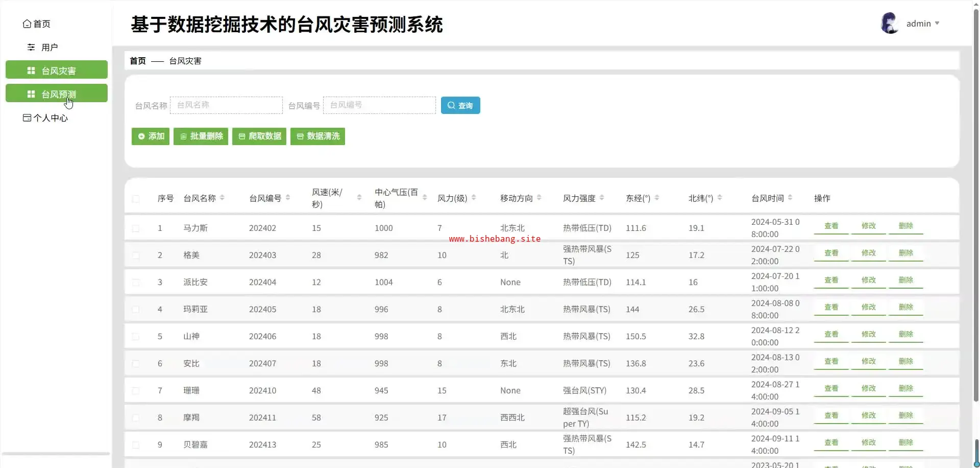The image size is (980, 468).
Task: Click the settings icon beside 用户
Action: pos(31,48)
